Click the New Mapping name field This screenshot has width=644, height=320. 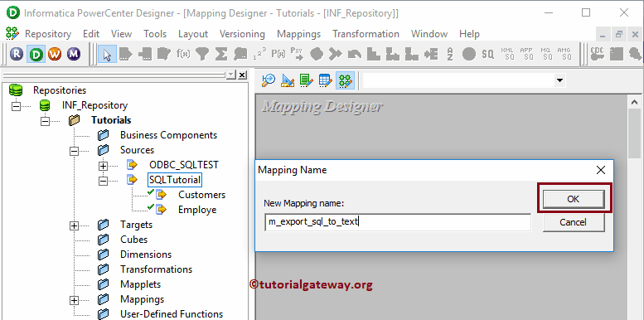pyautogui.click(x=398, y=222)
